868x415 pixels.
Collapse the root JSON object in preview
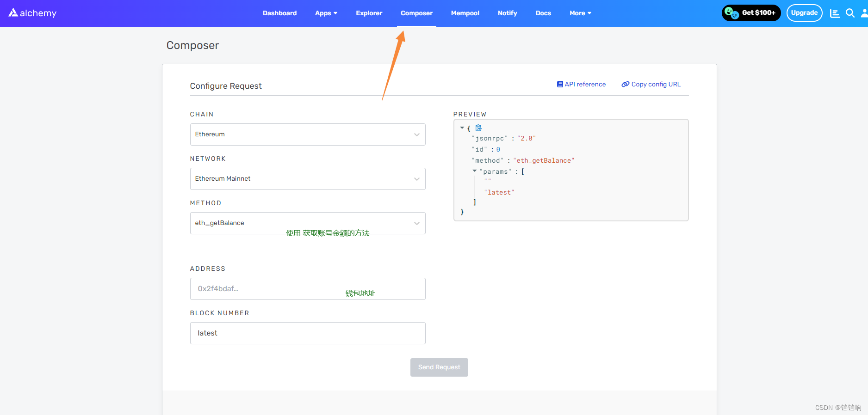pos(462,128)
